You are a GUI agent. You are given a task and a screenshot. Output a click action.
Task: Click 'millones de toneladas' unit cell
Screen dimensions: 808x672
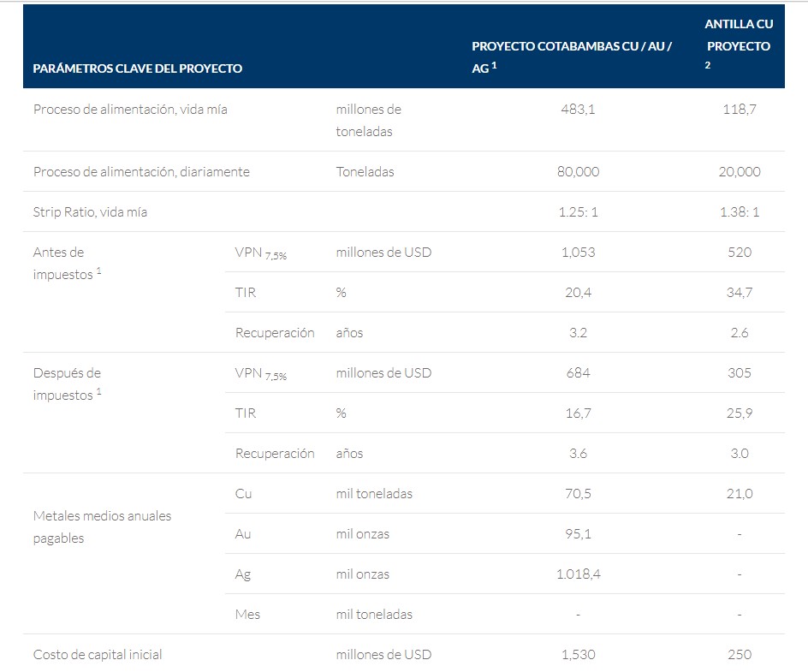tap(368, 120)
